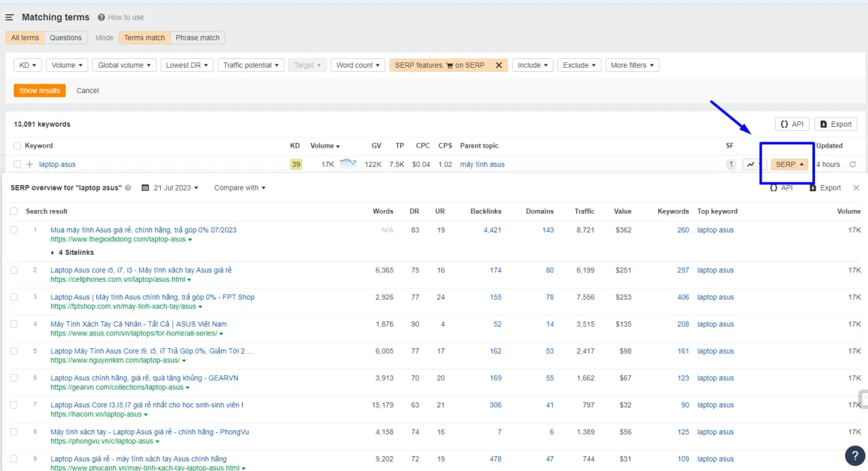Check the thegioididong.com search result checkbox
The height and width of the screenshot is (471, 868).
[14, 230]
